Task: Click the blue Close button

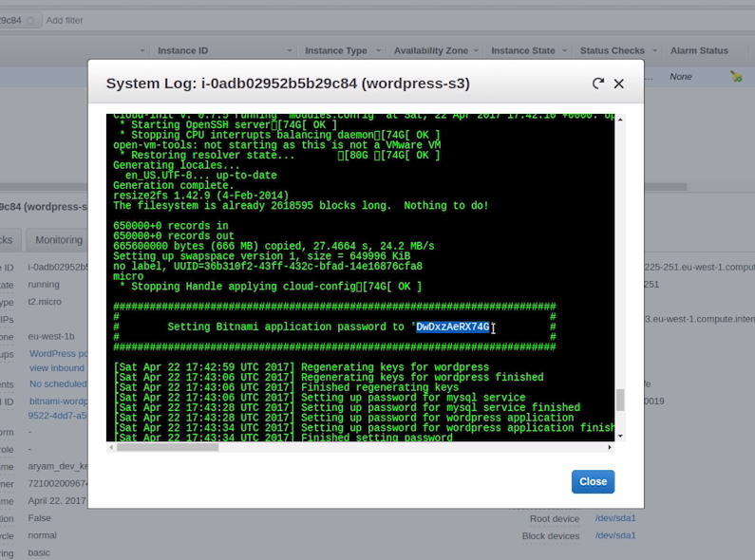Action: (593, 481)
